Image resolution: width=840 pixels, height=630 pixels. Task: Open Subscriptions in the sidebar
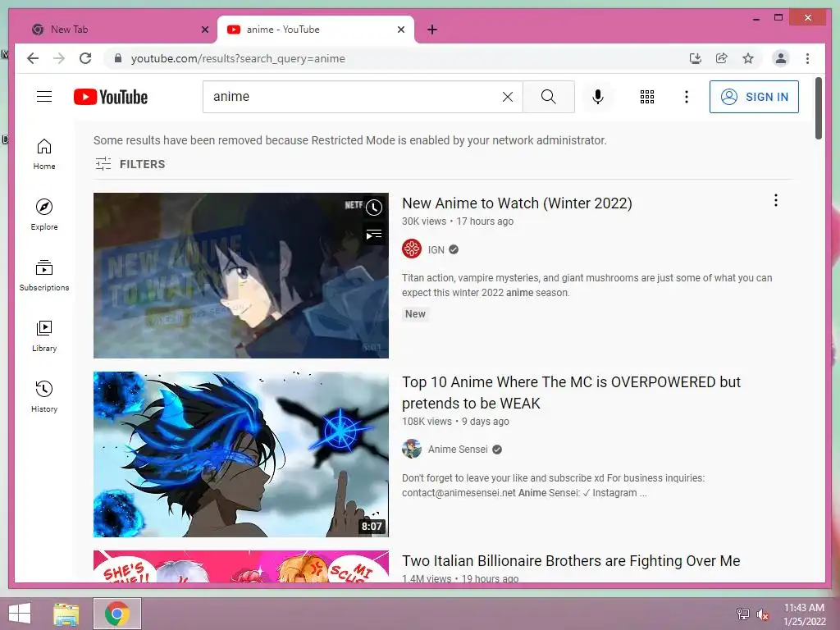[x=44, y=276]
